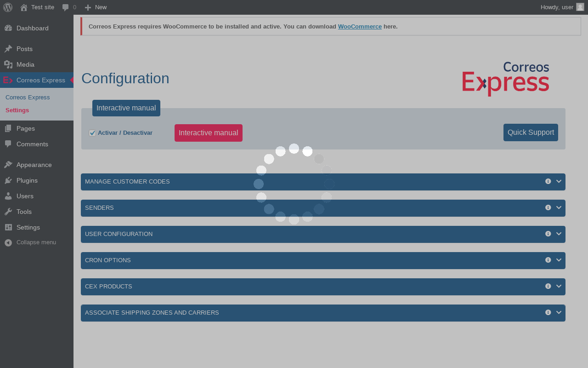Open the Users menu item
588x368 pixels.
37,196
